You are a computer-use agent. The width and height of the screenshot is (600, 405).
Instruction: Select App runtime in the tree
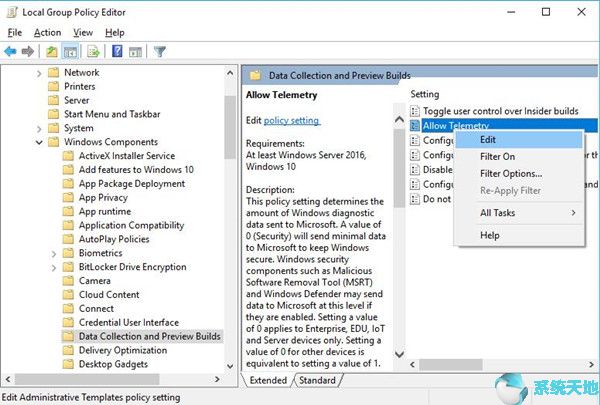[105, 211]
